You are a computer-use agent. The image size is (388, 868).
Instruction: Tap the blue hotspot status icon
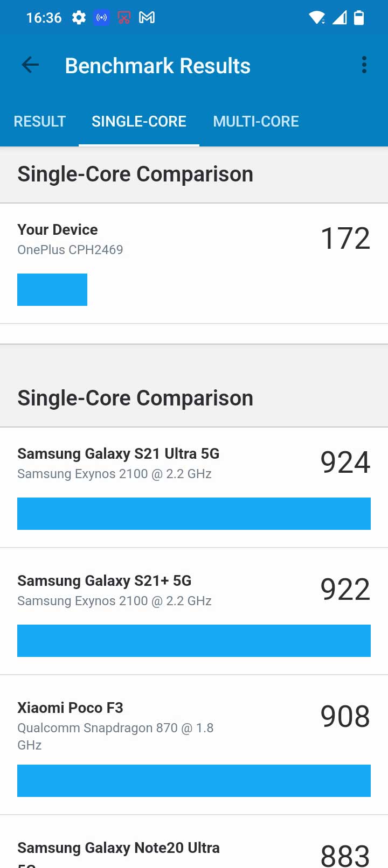tap(101, 18)
